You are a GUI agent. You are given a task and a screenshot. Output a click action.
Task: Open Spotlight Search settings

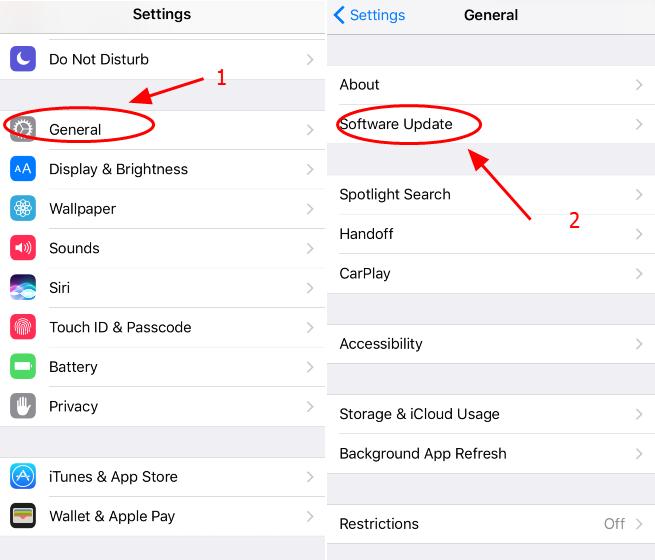tap(491, 195)
